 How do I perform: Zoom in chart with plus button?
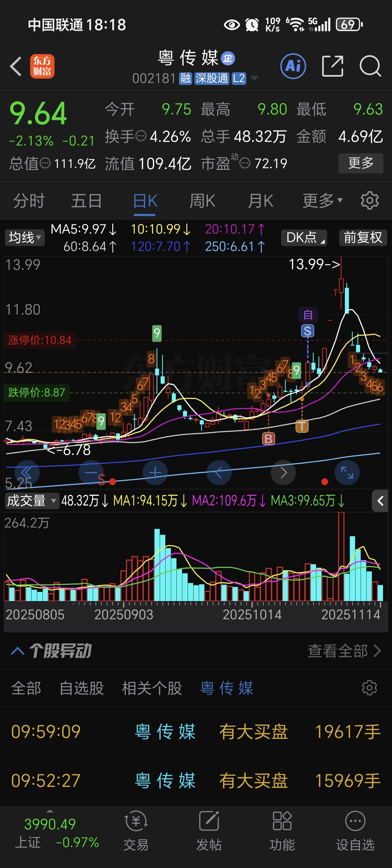pos(155,472)
